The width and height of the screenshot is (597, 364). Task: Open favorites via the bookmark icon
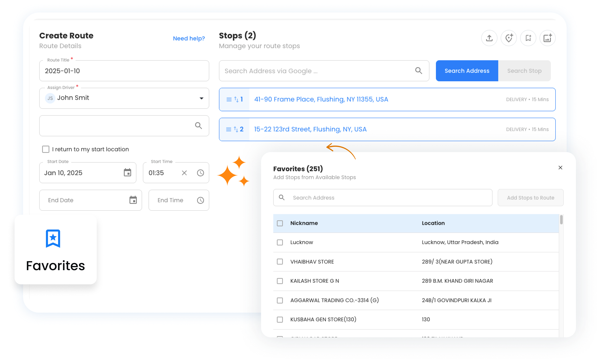pyautogui.click(x=528, y=38)
